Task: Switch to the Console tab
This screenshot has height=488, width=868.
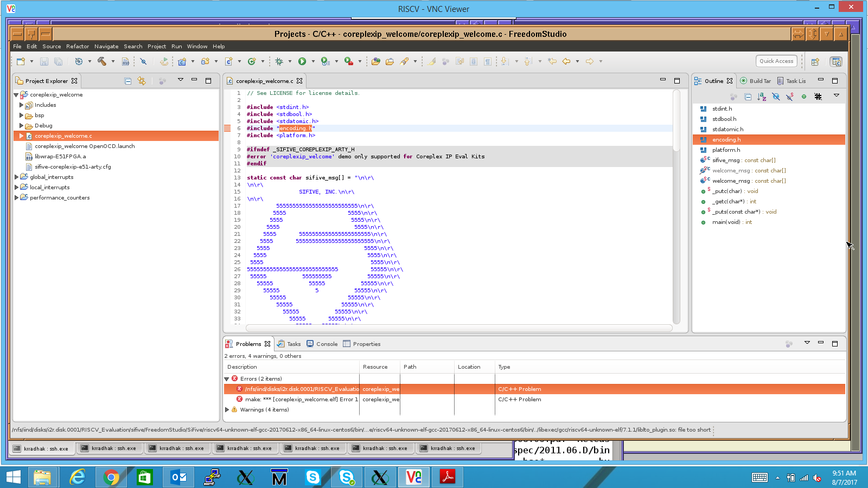Action: 322,344
